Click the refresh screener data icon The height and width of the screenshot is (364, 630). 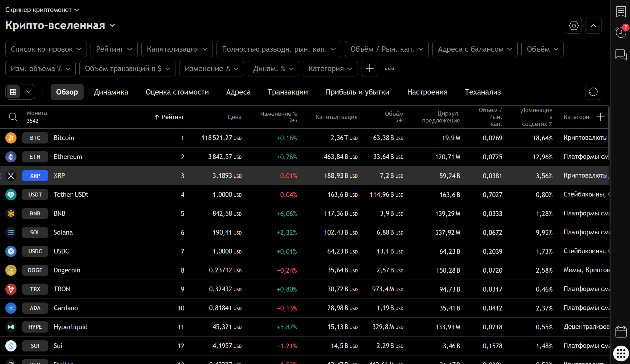pos(593,92)
